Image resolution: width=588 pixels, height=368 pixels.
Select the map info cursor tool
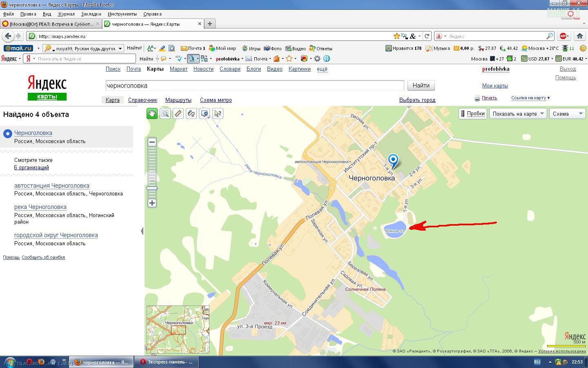(x=218, y=114)
